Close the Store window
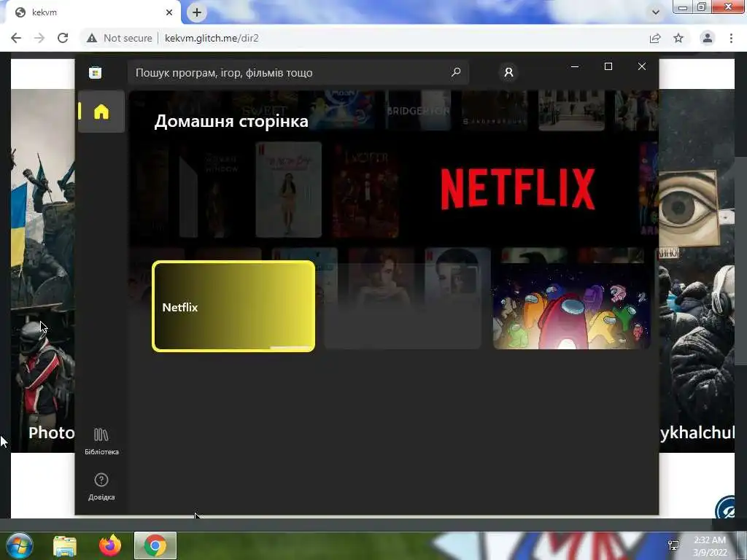Image resolution: width=747 pixels, height=560 pixels. click(642, 66)
